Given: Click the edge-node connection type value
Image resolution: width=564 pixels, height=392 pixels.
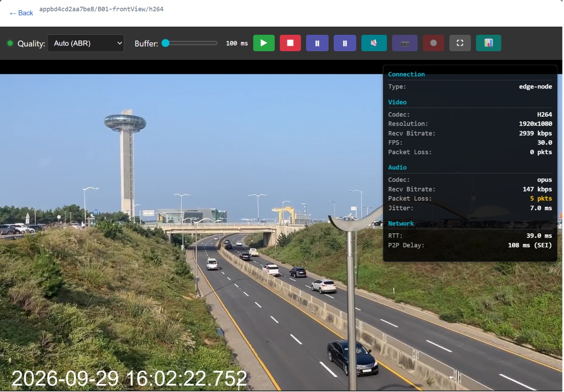Looking at the screenshot, I should tap(535, 86).
